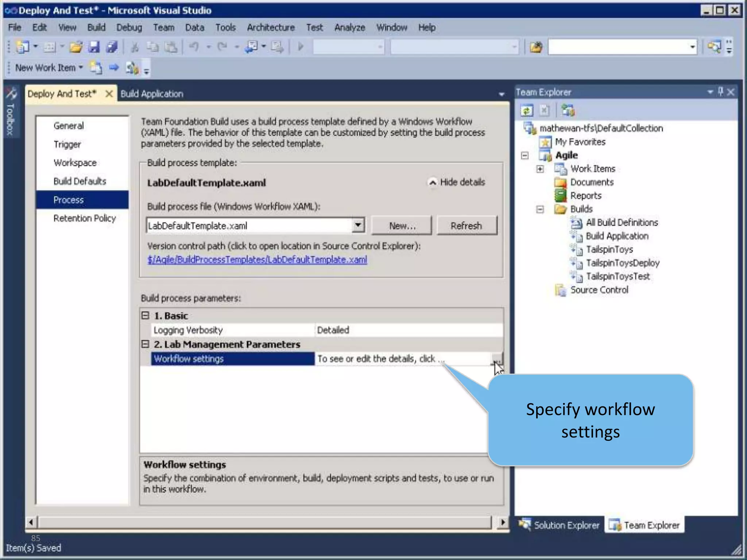Open the Toolbox side panel
The image size is (747, 560).
tap(11, 112)
